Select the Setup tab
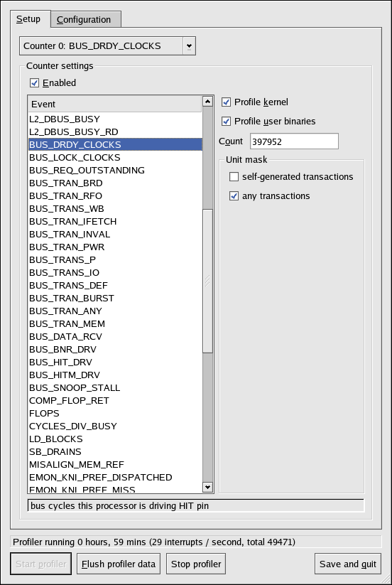 point(30,19)
